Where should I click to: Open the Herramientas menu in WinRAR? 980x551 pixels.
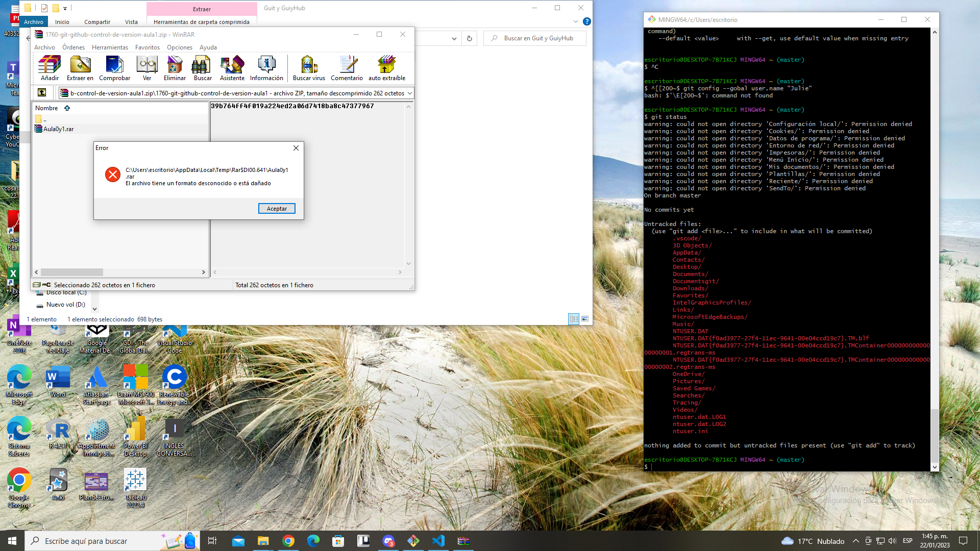[110, 47]
